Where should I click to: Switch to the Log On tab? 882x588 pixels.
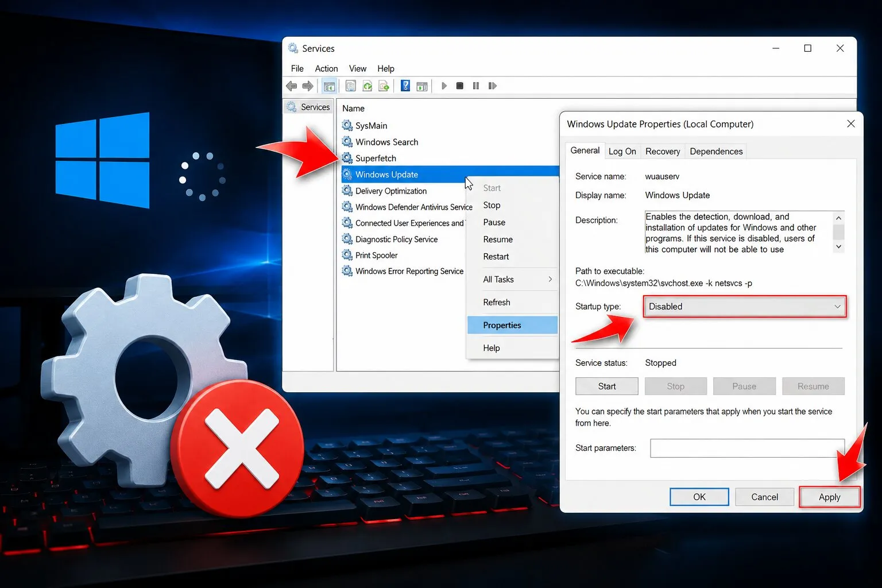tap(622, 151)
